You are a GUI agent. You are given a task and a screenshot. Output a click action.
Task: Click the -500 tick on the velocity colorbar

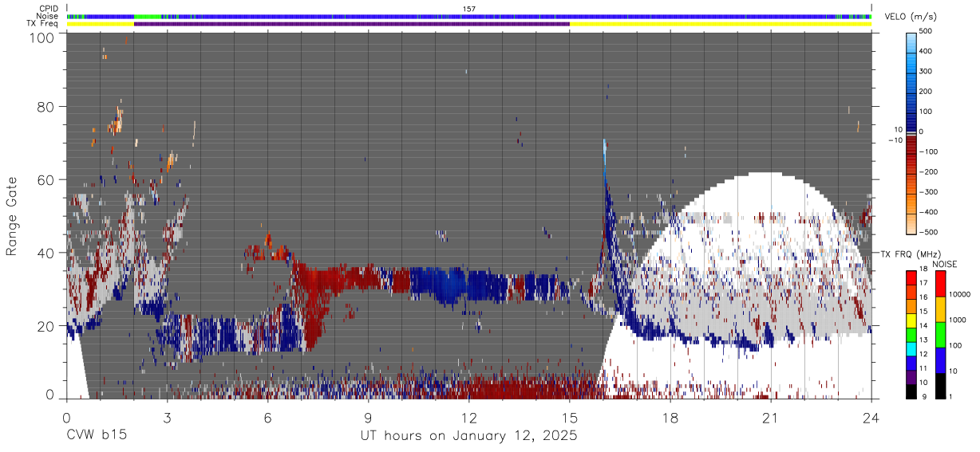point(928,232)
